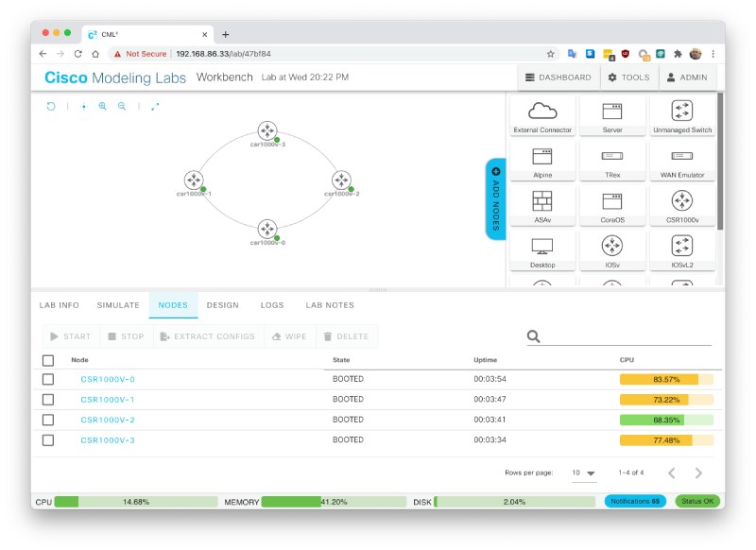
Task: Click the STOP nodes button
Action: pos(127,336)
